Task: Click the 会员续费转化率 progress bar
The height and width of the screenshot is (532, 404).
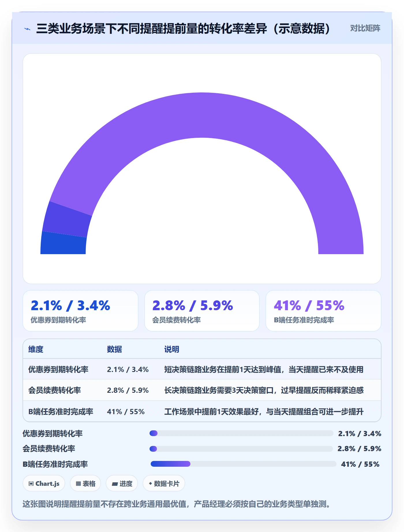Action: 241,449
